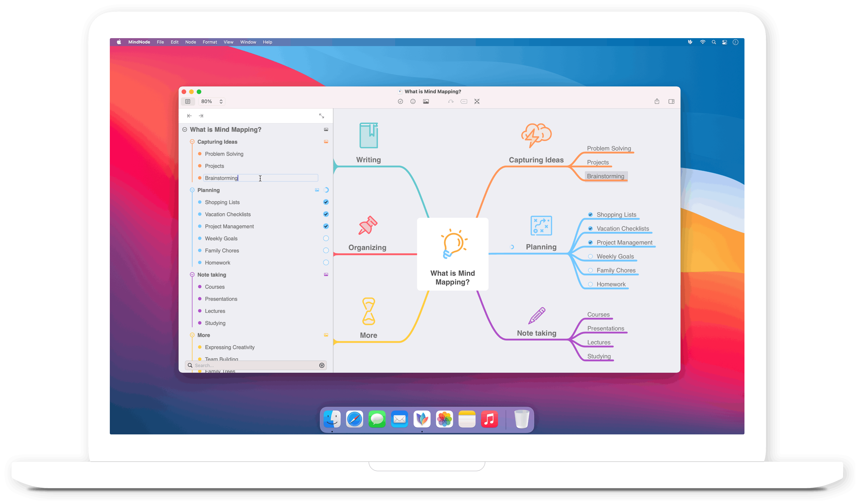Collapse the Planning section expander
Viewport: 859px width, 504px height.
[191, 190]
